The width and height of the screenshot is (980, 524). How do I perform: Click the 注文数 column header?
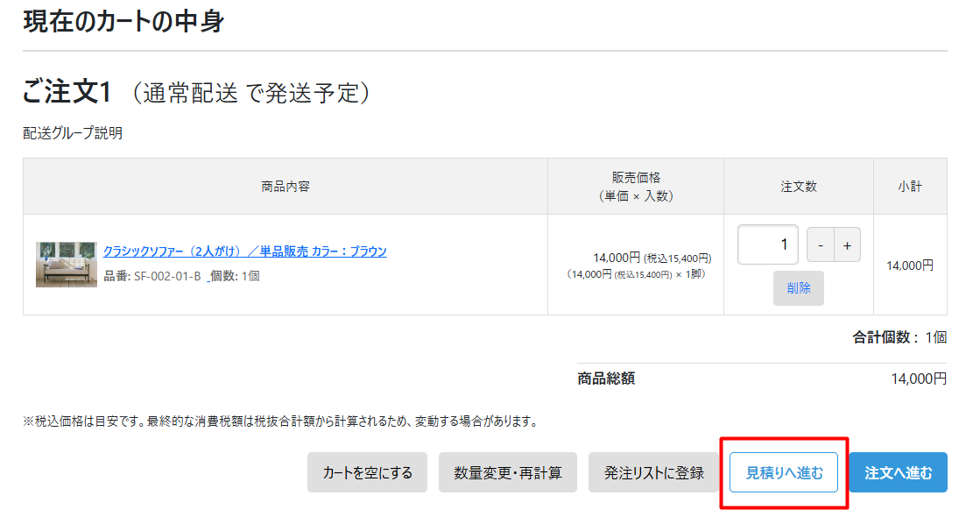click(798, 187)
